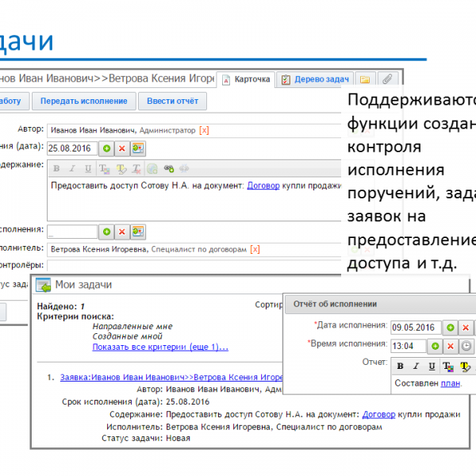Open the Карточка tab
Viewport: 476px width, 476px height.
point(247,80)
